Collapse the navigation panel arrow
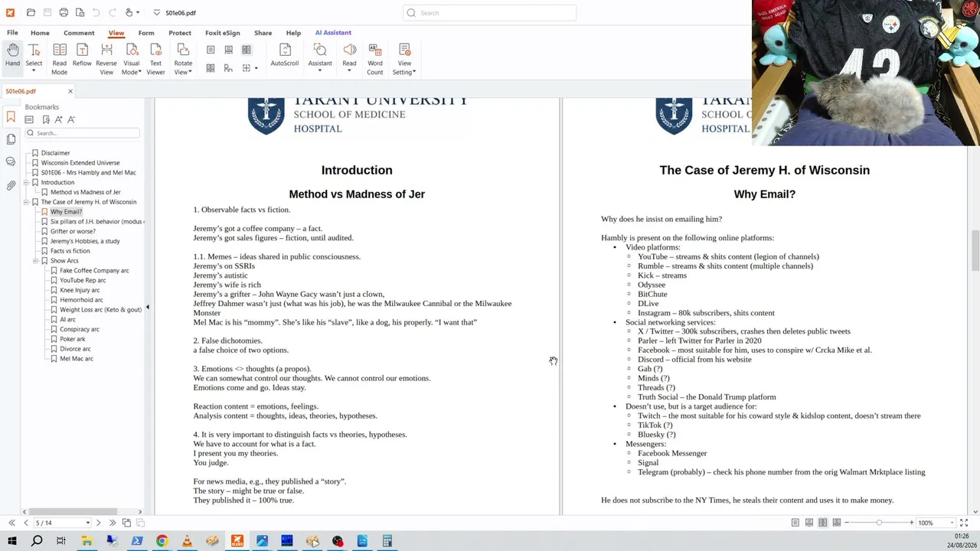The width and height of the screenshot is (980, 551). pyautogui.click(x=147, y=307)
